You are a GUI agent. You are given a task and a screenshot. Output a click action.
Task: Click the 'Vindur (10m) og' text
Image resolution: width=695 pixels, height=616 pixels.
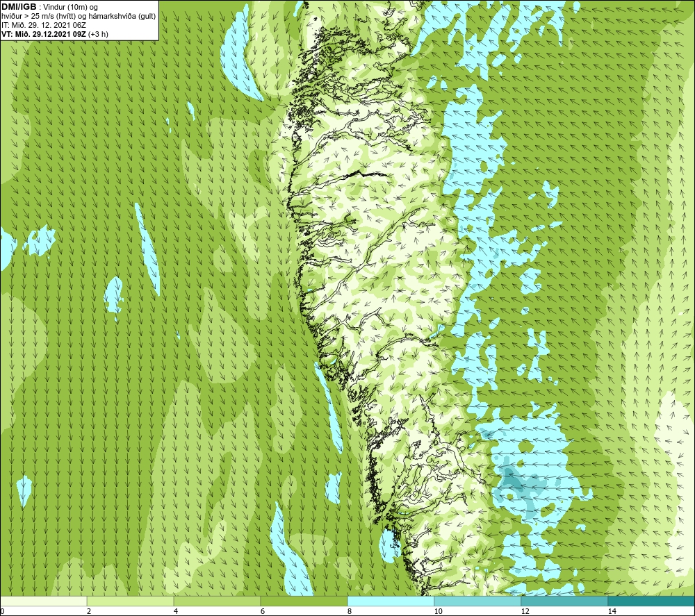72,7
